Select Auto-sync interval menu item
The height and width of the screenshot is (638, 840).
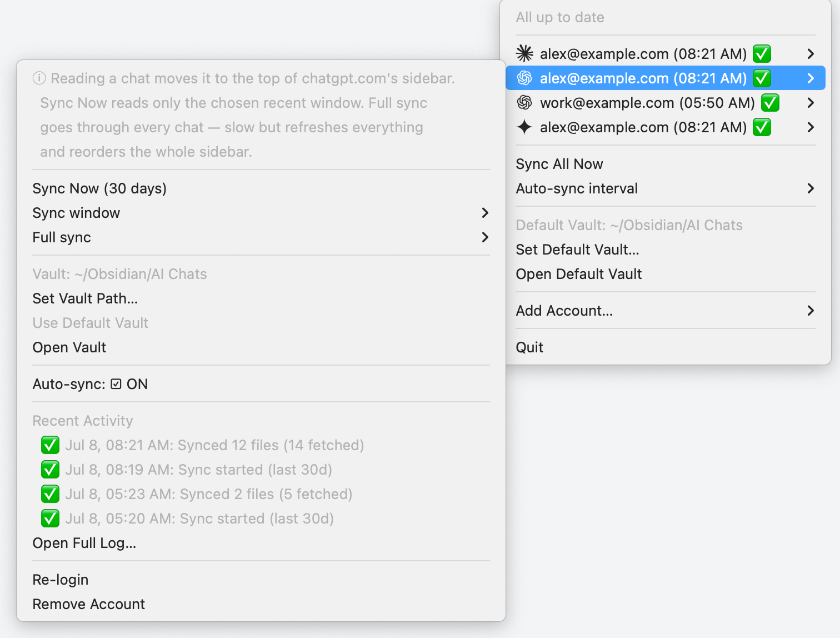tap(666, 188)
